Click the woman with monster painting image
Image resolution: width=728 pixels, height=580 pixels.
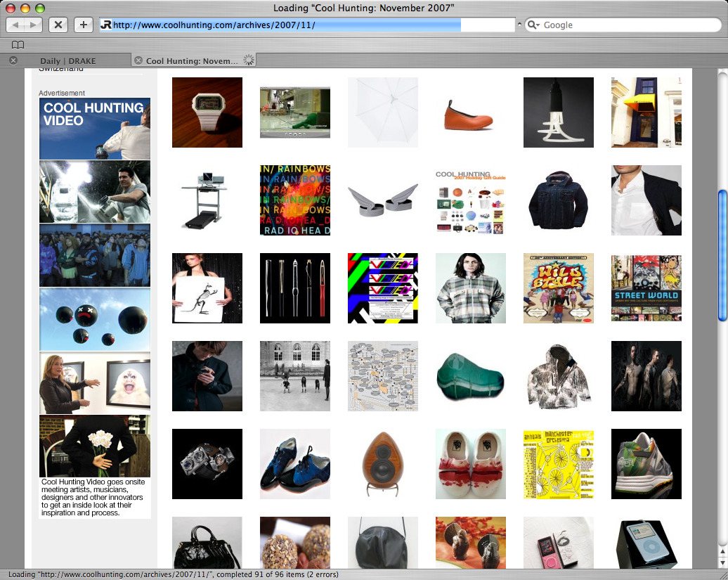coord(95,383)
